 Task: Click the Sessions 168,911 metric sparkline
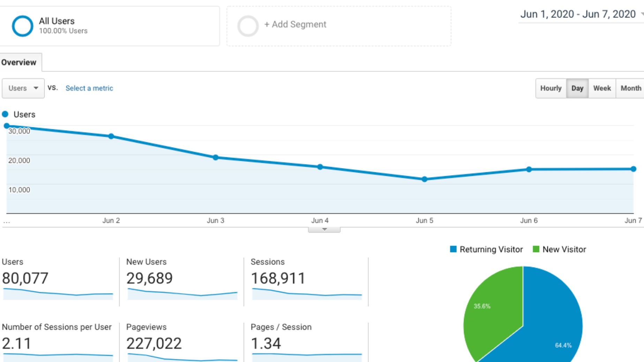point(307,294)
